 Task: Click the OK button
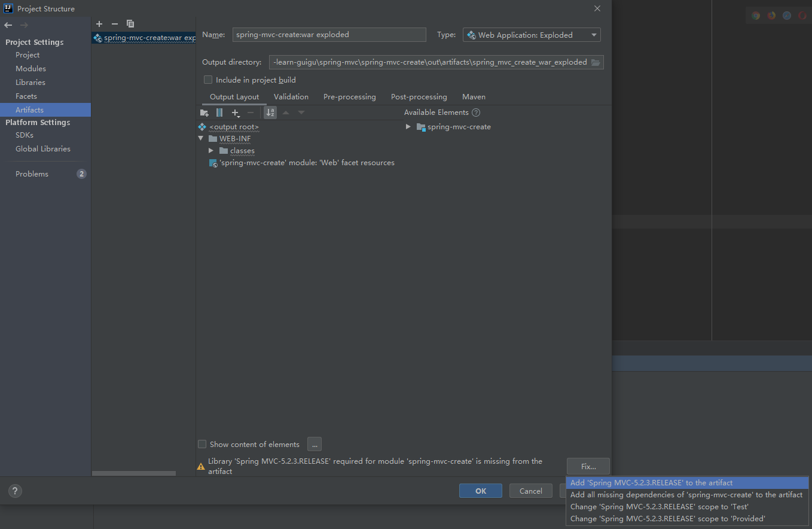point(481,491)
